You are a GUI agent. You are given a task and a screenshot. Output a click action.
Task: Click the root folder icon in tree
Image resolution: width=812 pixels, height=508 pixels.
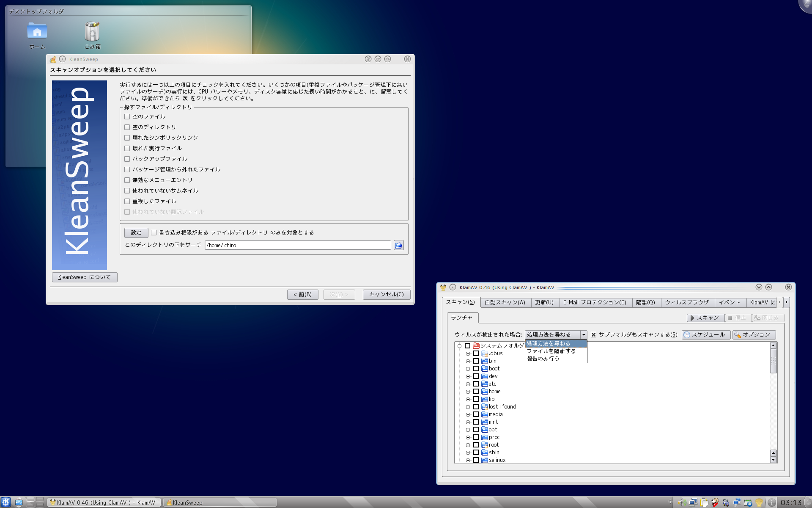[x=485, y=445]
